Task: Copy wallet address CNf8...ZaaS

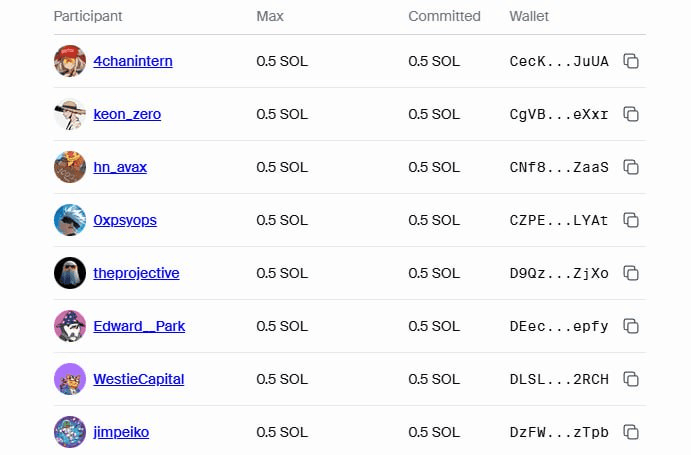Action: (631, 167)
